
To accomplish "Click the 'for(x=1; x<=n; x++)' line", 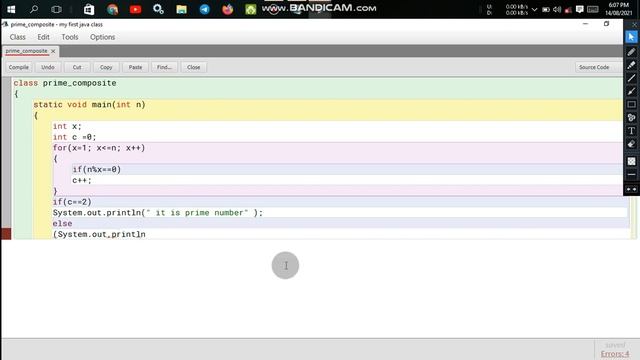I will tap(99, 148).
